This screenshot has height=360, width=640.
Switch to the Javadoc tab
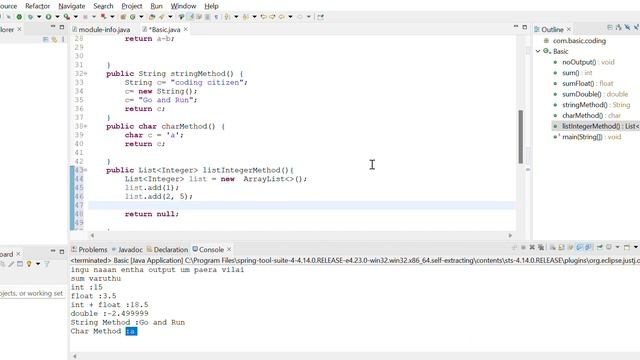(127, 249)
